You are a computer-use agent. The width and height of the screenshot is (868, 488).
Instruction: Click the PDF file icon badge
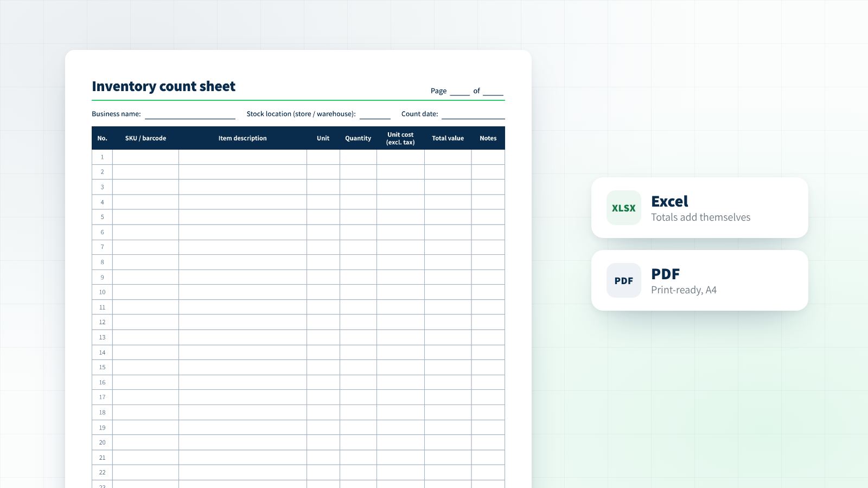(x=624, y=280)
